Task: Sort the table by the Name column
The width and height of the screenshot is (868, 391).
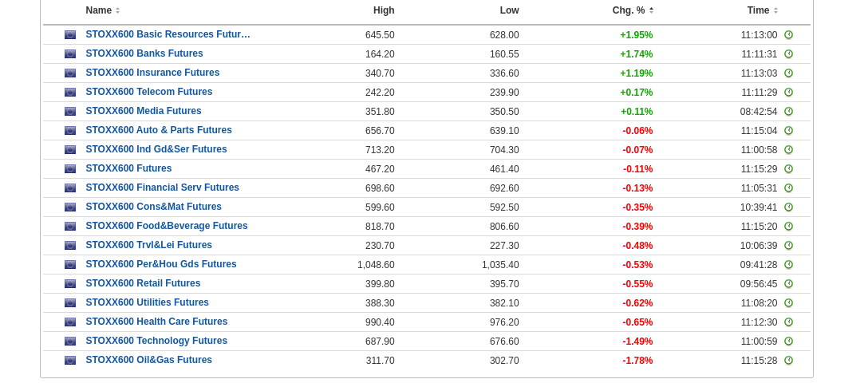Action: (99, 10)
